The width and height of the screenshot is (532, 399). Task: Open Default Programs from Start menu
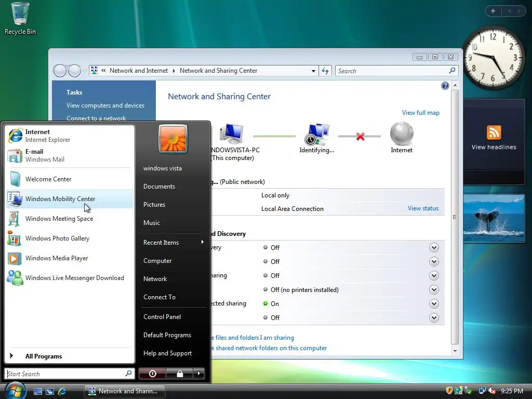[x=167, y=335]
